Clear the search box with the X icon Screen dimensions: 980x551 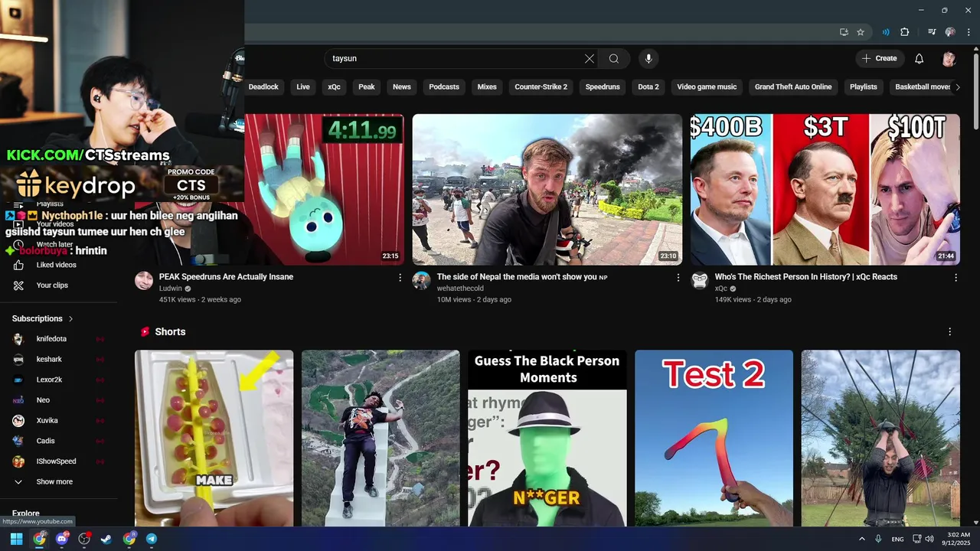click(x=590, y=58)
